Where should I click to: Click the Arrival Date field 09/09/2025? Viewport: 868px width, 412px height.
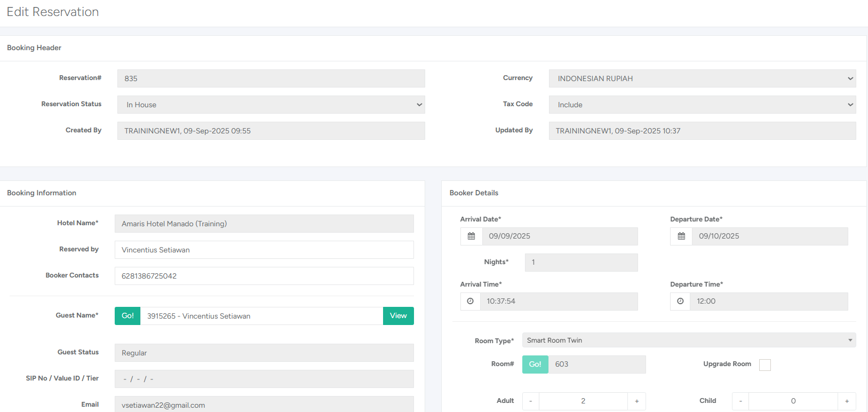(x=559, y=236)
